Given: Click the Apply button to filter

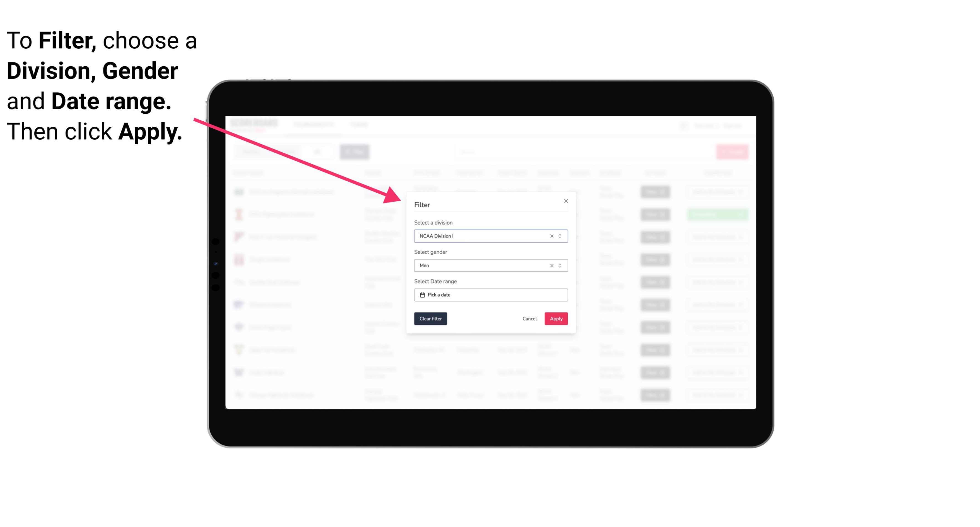Looking at the screenshot, I should (556, 319).
